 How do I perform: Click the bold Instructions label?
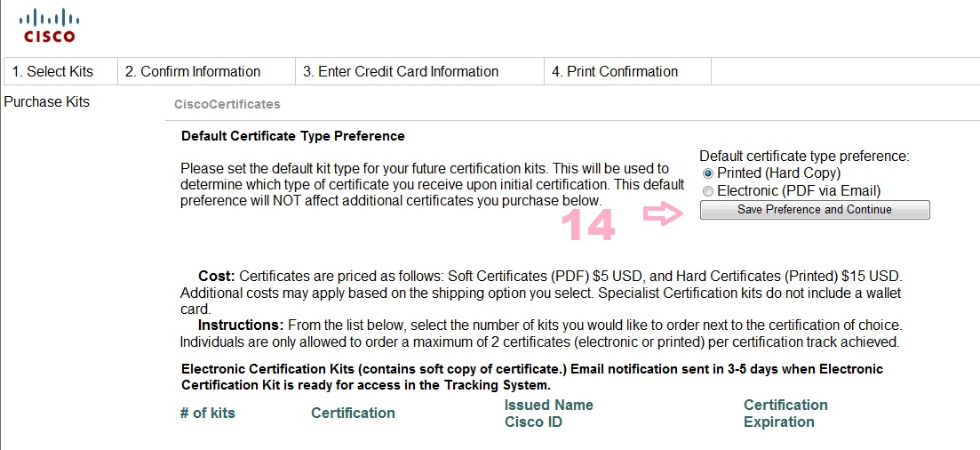coord(240,325)
